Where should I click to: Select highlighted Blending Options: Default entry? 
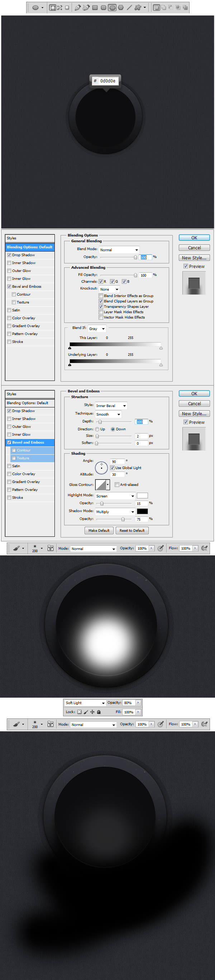point(30,247)
